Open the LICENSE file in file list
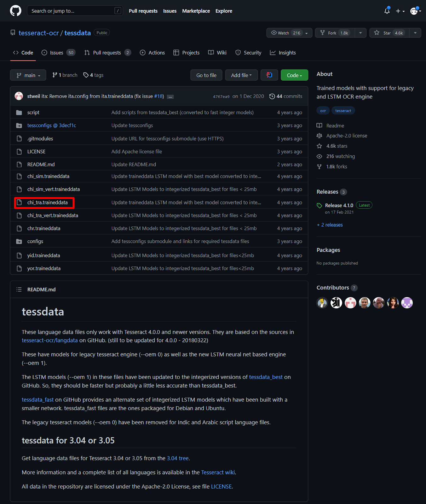This screenshot has height=504, width=426. [37, 152]
